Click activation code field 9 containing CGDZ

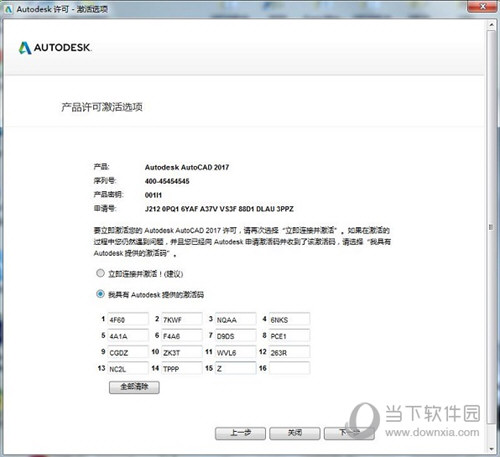tap(128, 352)
